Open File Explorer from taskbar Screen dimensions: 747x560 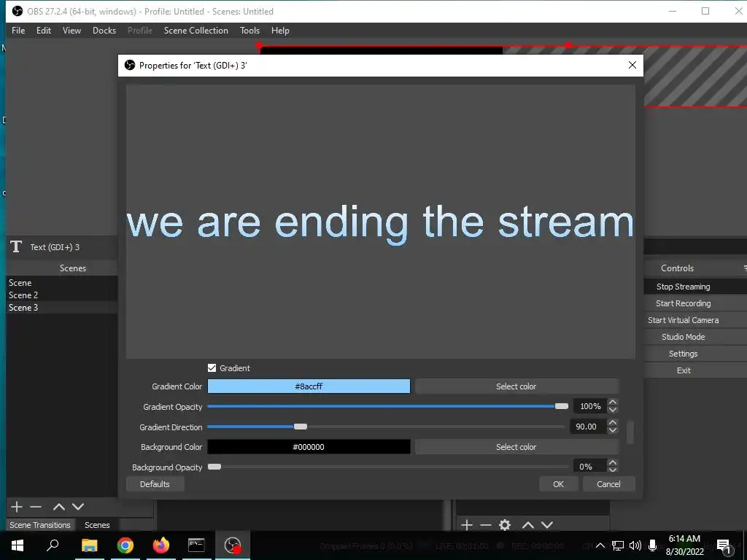click(x=89, y=545)
